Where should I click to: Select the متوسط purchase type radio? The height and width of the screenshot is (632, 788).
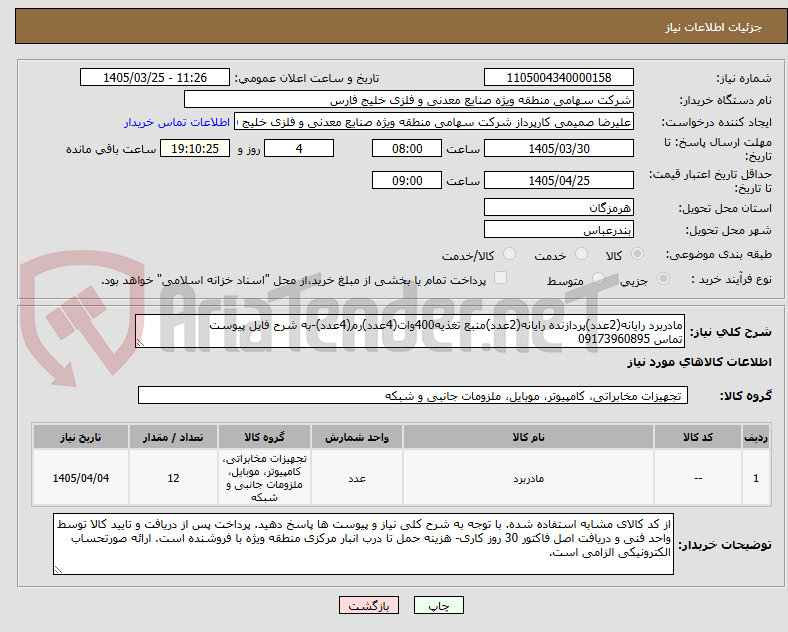598,278
